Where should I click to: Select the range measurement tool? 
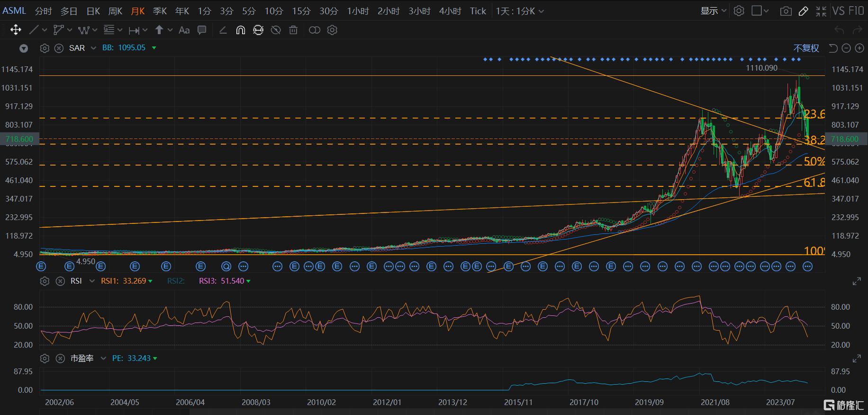point(134,30)
